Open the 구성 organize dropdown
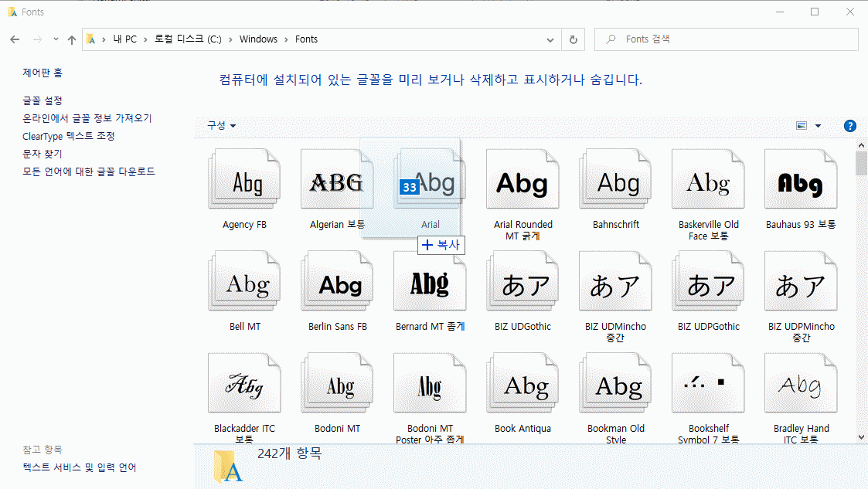868x489 pixels. pyautogui.click(x=221, y=126)
